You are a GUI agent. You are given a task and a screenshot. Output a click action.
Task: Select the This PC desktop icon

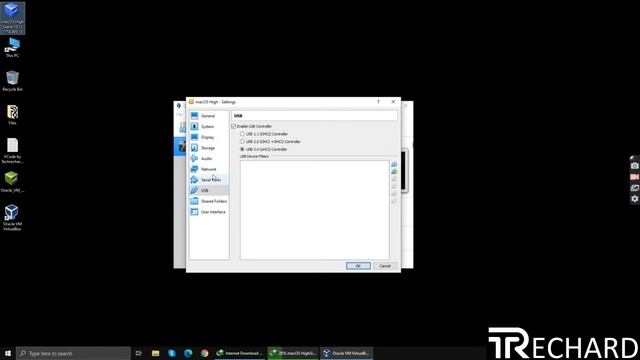click(x=13, y=47)
